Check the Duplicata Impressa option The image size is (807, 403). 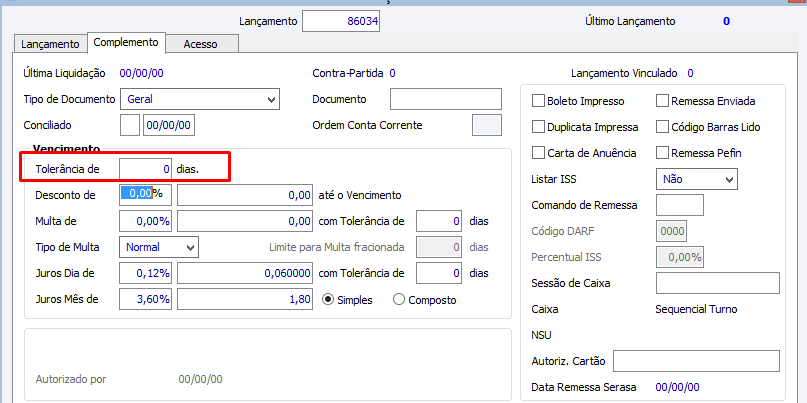pos(539,127)
